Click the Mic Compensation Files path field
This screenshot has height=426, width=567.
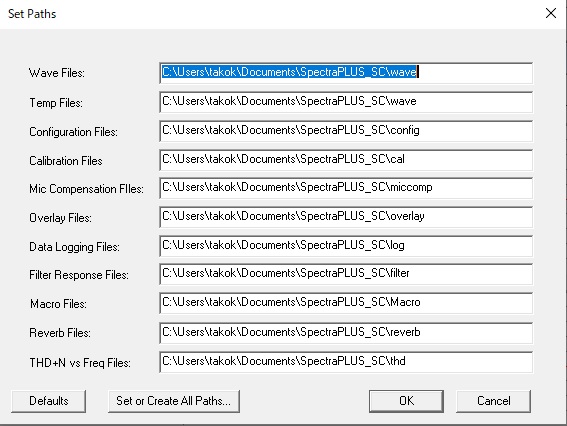click(346, 188)
